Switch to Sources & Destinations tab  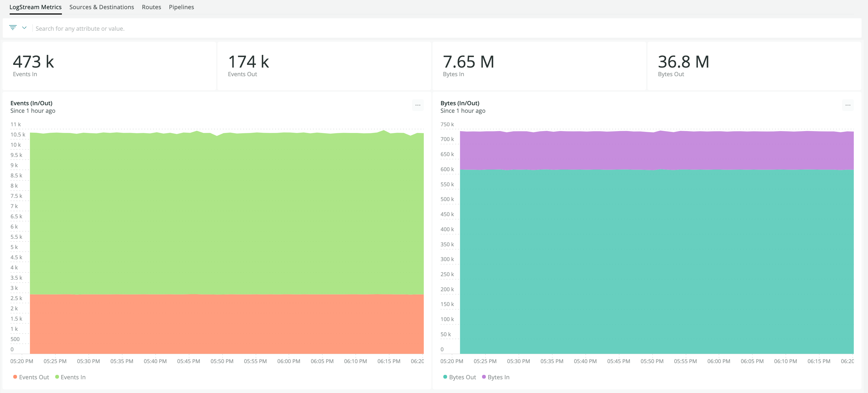101,7
